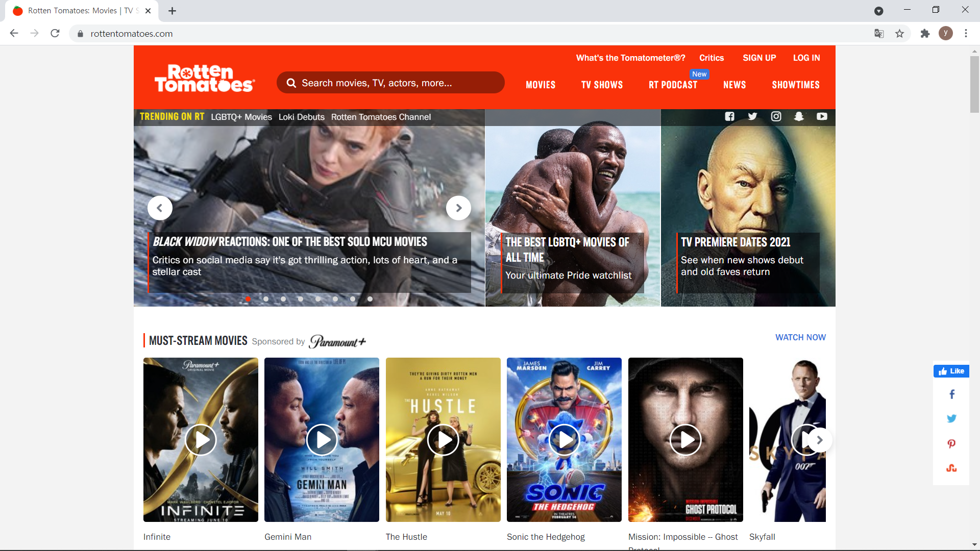
Task: Open the Instagram icon in trending bar
Action: tap(776, 116)
